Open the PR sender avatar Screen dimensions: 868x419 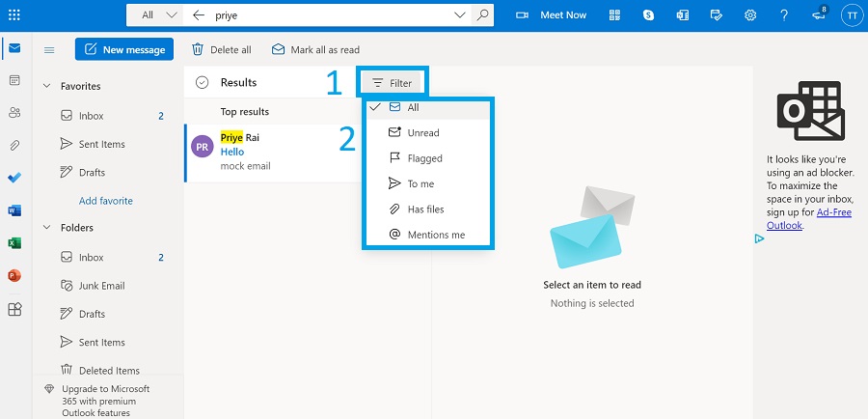tap(203, 147)
